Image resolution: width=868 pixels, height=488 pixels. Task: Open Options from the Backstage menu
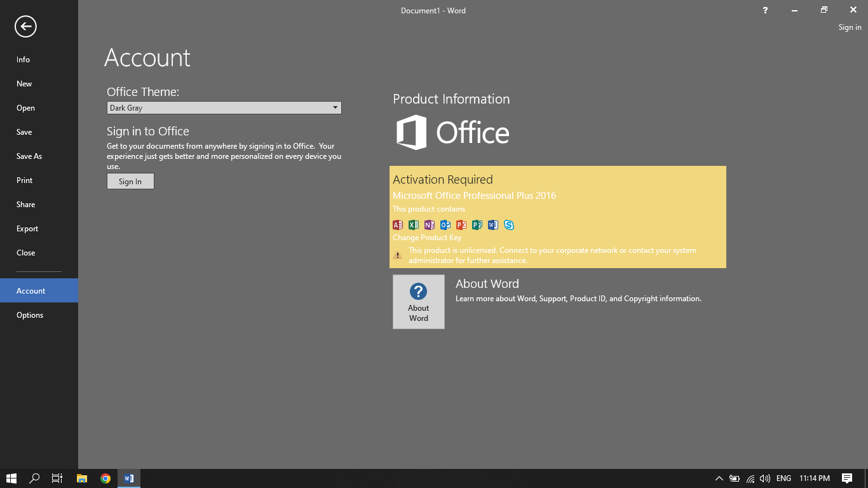tap(39, 315)
